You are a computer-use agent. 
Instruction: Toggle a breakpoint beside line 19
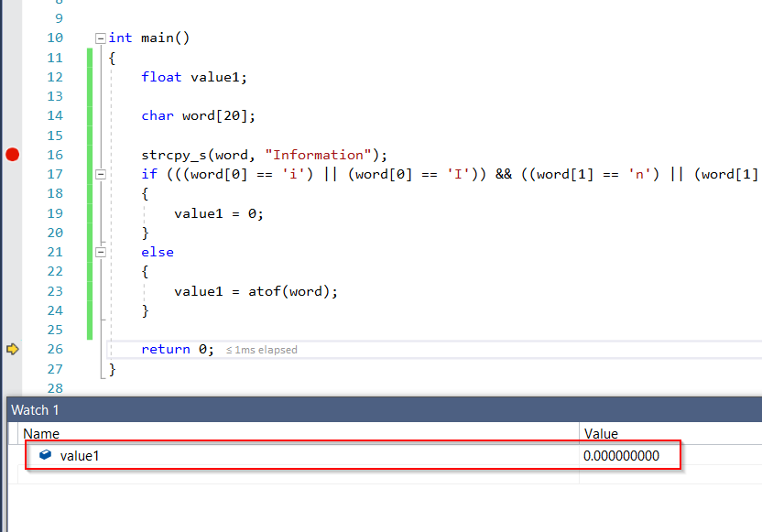coord(12,213)
